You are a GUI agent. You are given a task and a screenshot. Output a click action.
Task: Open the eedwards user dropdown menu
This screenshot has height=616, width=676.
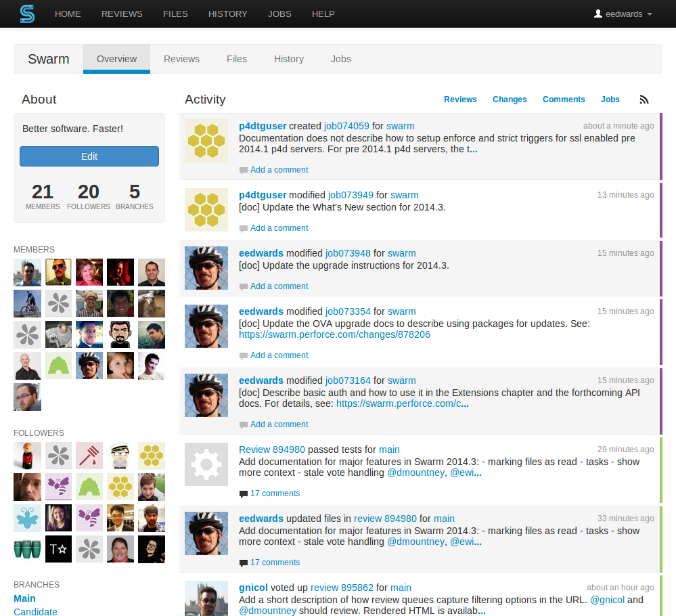point(623,14)
